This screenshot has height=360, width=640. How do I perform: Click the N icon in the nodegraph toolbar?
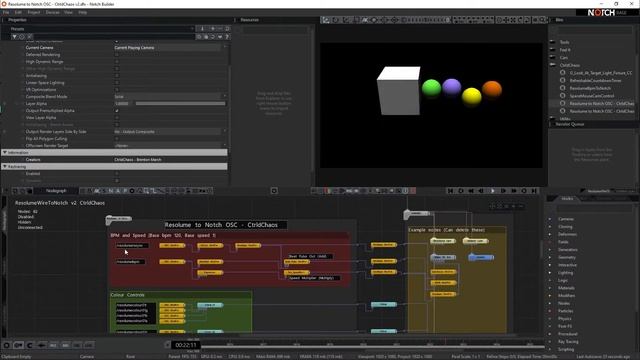point(111,191)
